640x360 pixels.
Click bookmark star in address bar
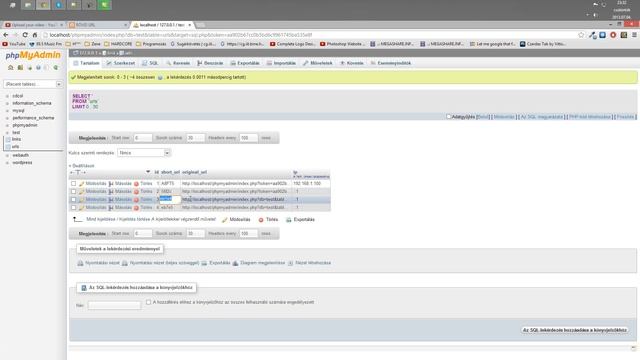click(x=581, y=35)
